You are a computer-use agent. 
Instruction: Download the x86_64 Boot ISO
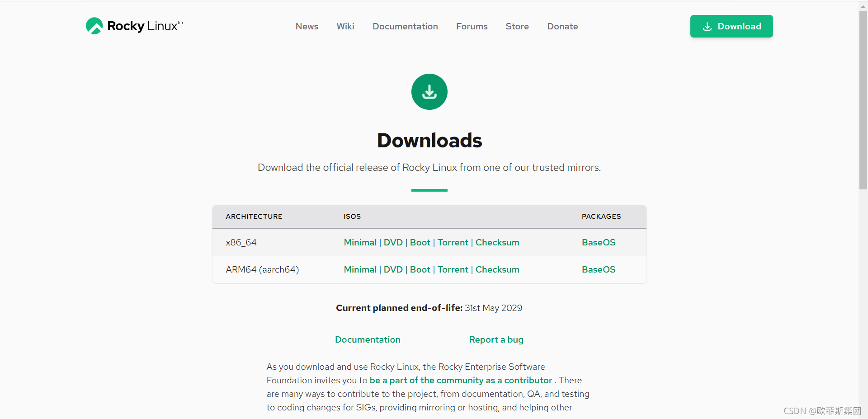point(420,242)
